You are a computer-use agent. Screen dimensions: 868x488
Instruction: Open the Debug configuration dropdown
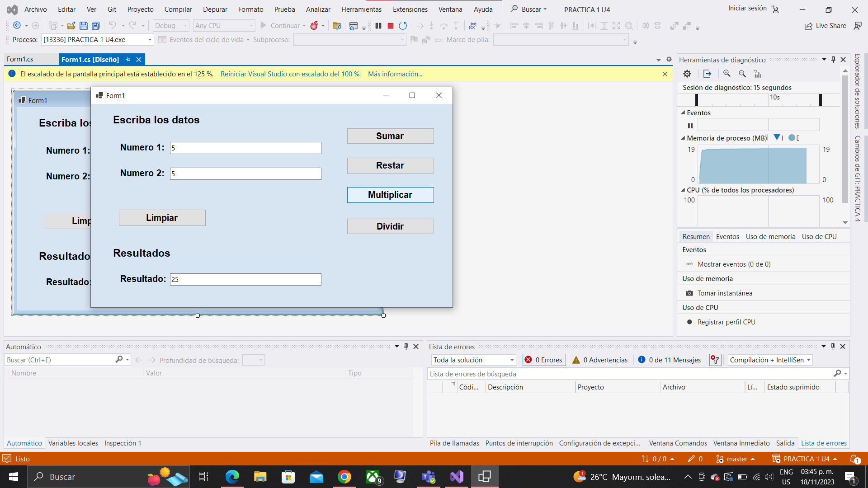(x=170, y=25)
